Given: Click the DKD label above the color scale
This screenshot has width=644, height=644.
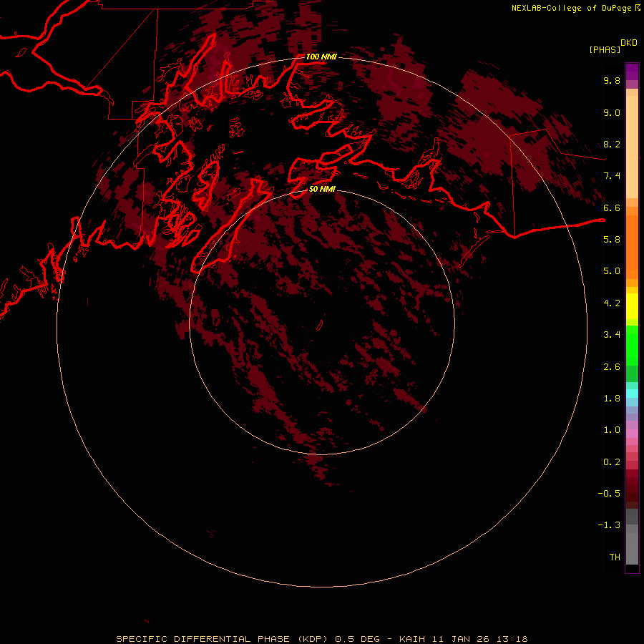Looking at the screenshot, I should (629, 43).
